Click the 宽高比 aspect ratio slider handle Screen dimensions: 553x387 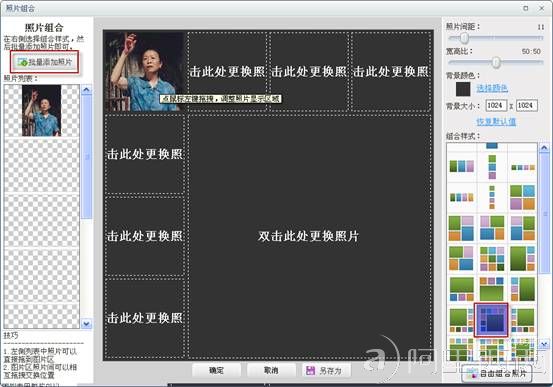[x=496, y=62]
